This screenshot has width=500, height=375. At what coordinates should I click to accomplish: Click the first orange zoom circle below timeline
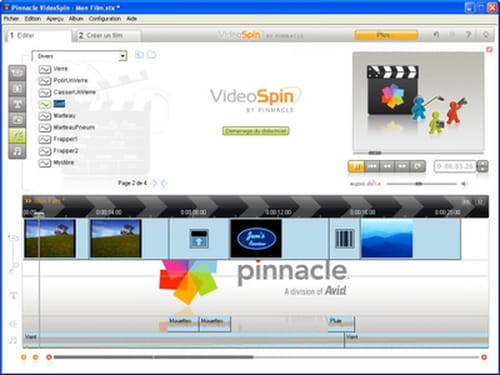[x=24, y=357]
